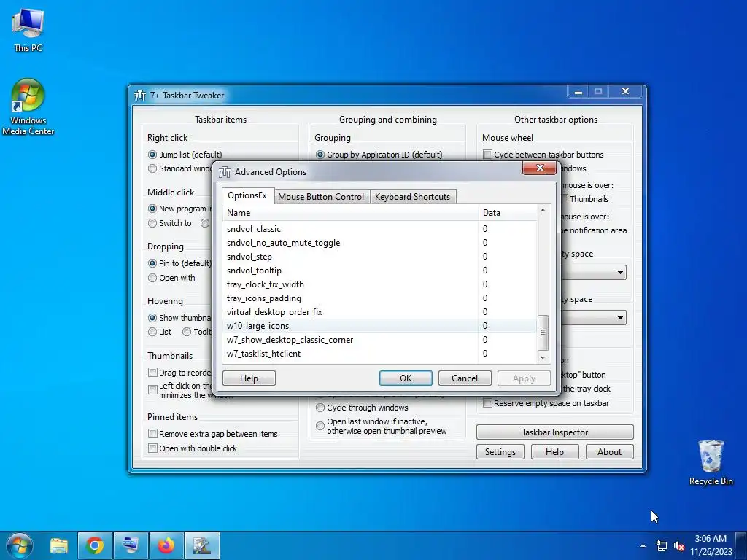The width and height of the screenshot is (747, 560).
Task: Sort list by the Name column header
Action: [x=350, y=213]
